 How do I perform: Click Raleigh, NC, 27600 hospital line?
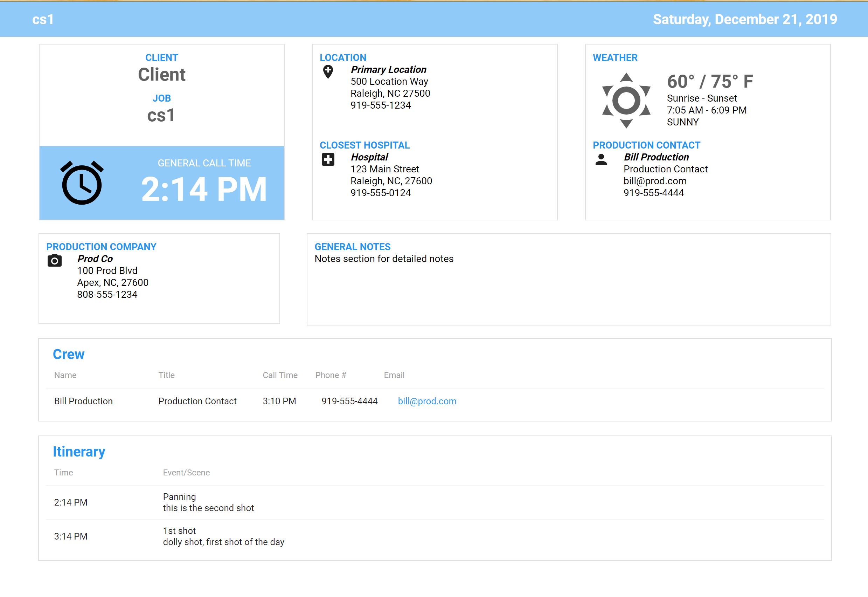click(391, 181)
